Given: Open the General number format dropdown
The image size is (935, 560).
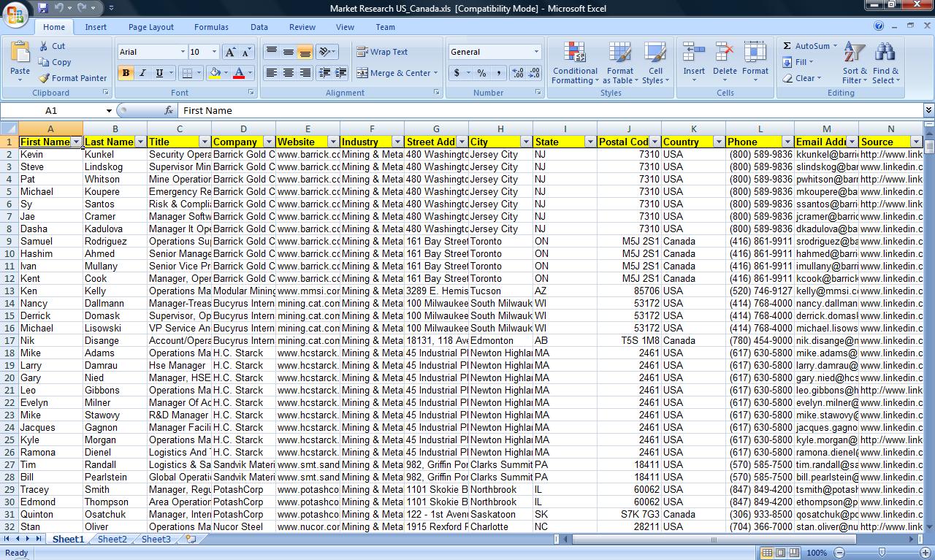Looking at the screenshot, I should pos(535,52).
